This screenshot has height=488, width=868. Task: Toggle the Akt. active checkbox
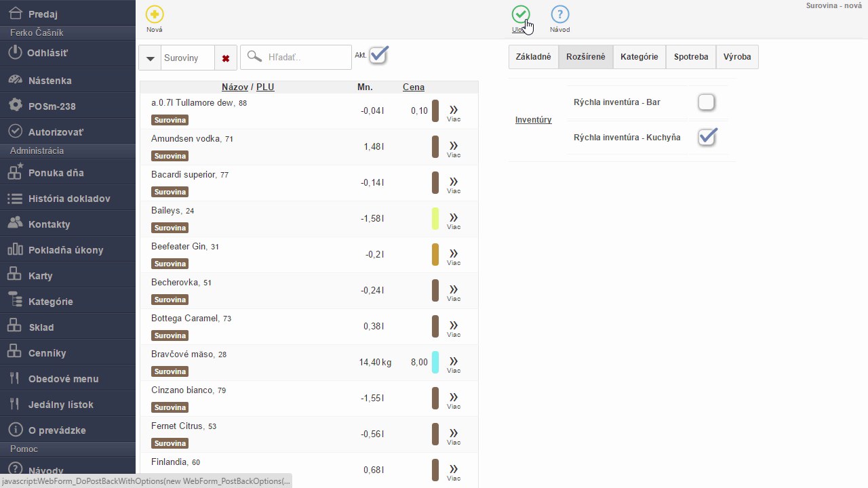click(x=378, y=56)
